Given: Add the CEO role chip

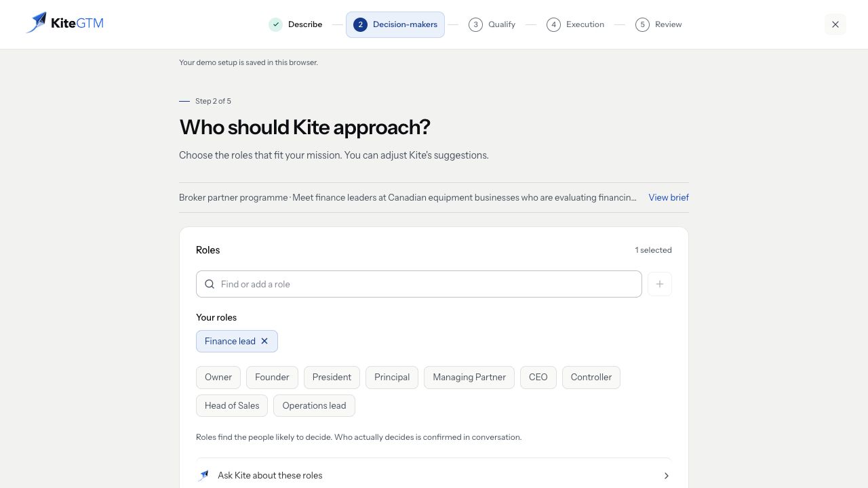Looking at the screenshot, I should click(x=538, y=377).
